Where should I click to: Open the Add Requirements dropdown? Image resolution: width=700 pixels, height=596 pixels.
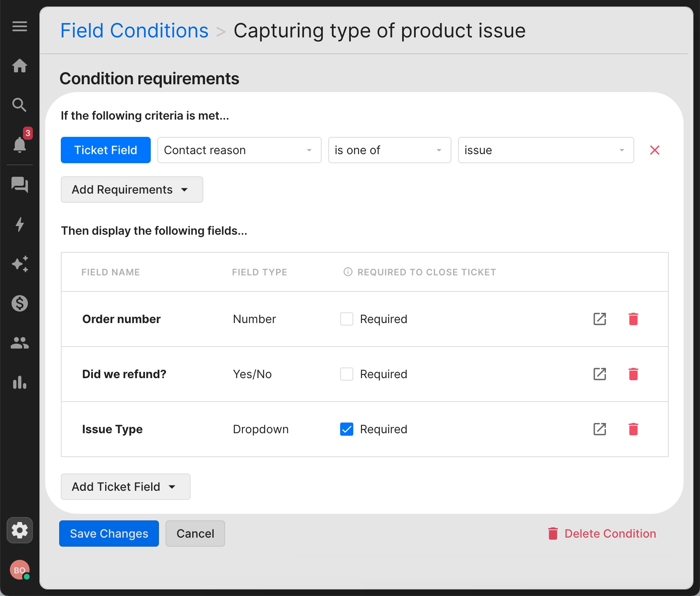(131, 189)
